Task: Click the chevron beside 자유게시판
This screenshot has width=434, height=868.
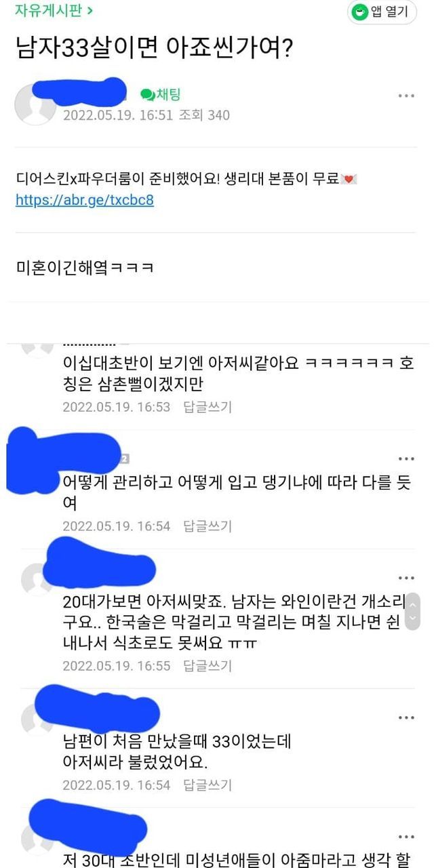Action: 90,10
